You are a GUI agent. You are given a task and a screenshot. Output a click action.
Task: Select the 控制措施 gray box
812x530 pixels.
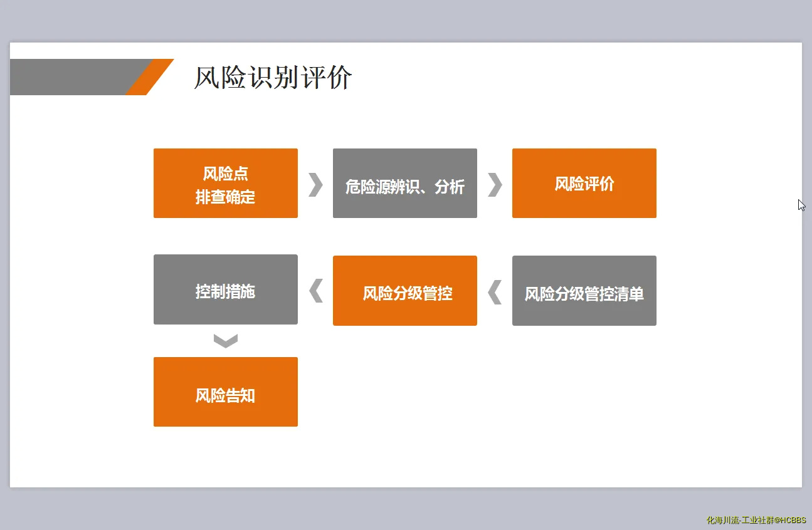pyautogui.click(x=226, y=289)
